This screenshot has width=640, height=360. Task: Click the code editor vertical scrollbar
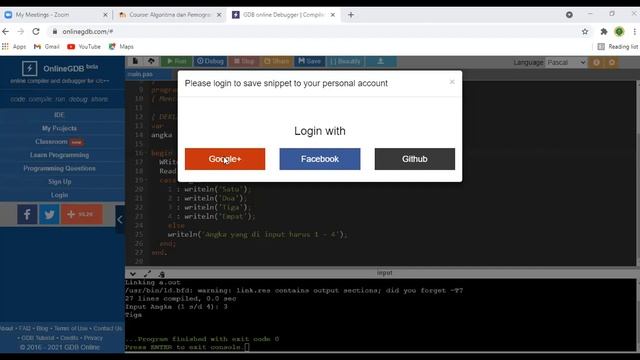pos(638,173)
